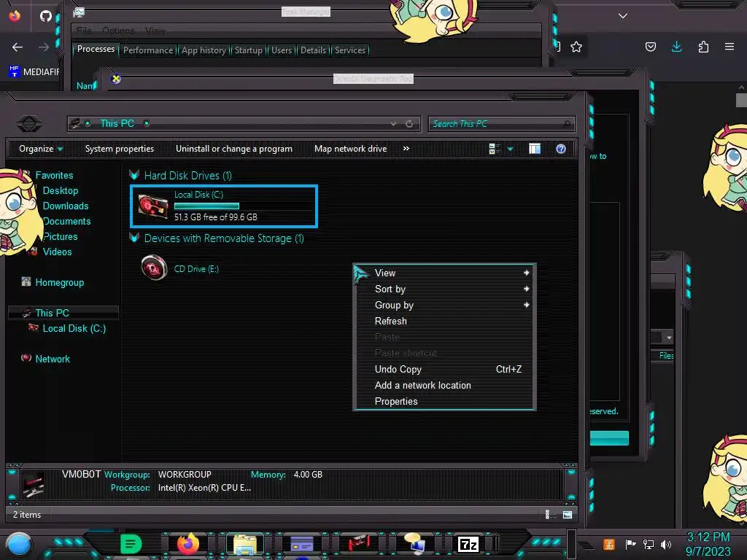Open the volume speaker tray icon
Viewport: 747px width, 560px height.
(x=666, y=544)
